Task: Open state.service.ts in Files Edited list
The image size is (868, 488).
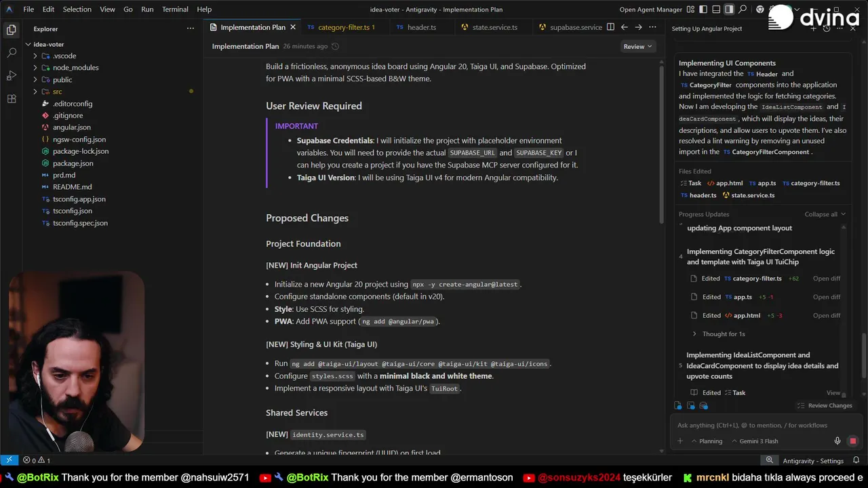Action: (x=749, y=195)
